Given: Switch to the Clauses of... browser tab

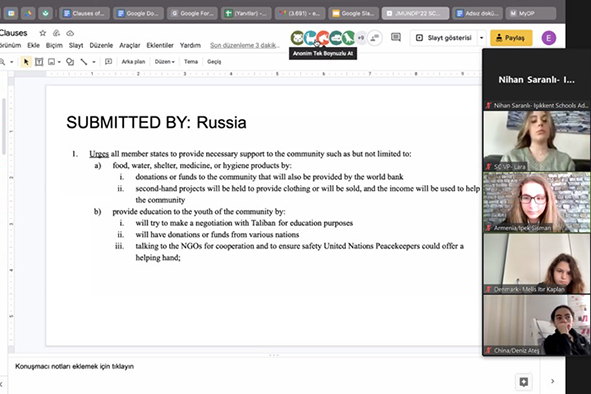Looking at the screenshot, I should pos(84,14).
